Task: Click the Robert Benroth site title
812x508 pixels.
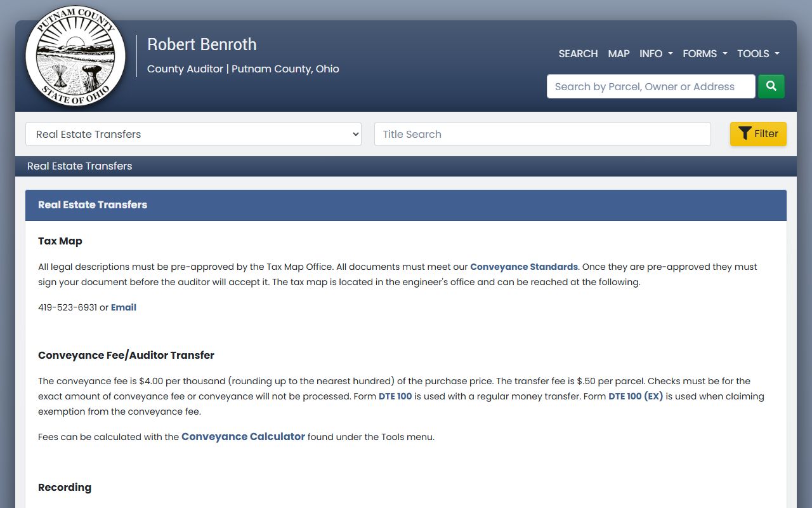Action: tap(202, 44)
